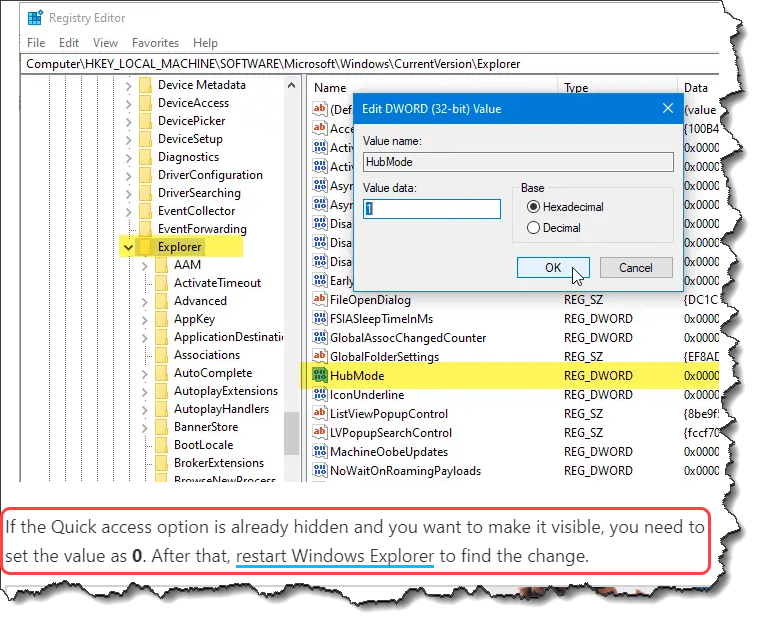Select the Decimal base option
The width and height of the screenshot is (780, 640).
coord(533,228)
